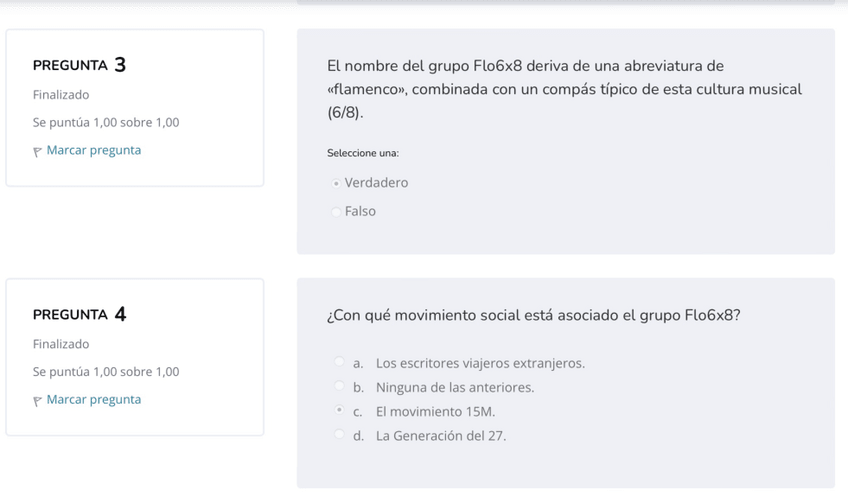Viewport: 848px width, 503px height.
Task: Select the Falso radio button
Action: [337, 212]
